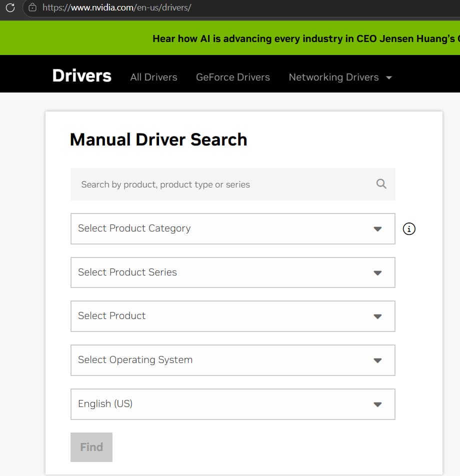Open the product category info icon
This screenshot has height=476, width=460.
point(409,228)
